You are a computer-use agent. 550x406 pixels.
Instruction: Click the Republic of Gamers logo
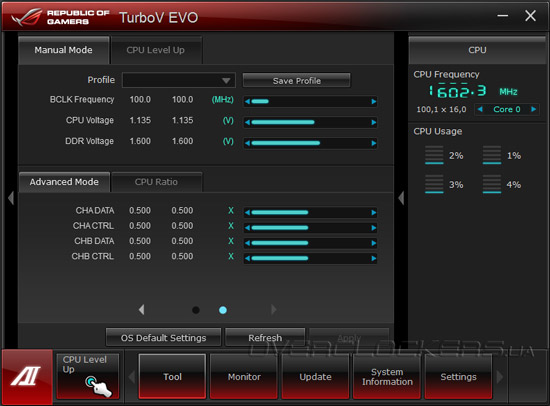(x=60, y=17)
